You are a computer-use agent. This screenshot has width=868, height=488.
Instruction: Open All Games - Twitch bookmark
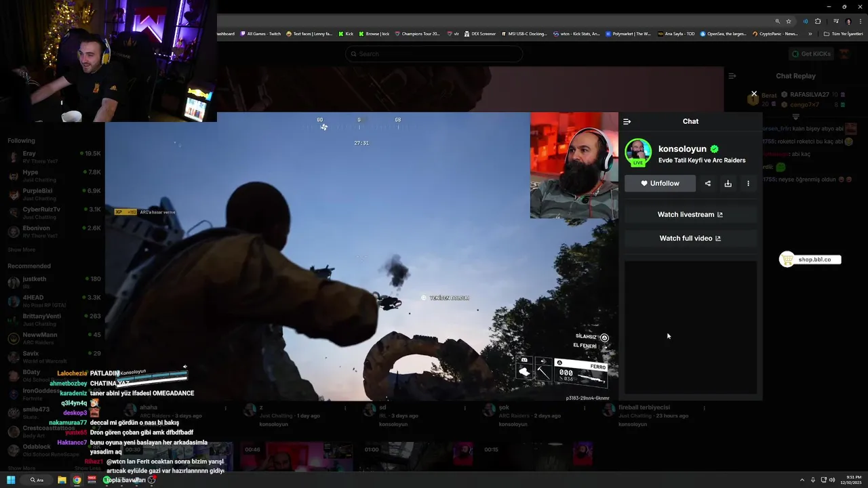(x=260, y=33)
